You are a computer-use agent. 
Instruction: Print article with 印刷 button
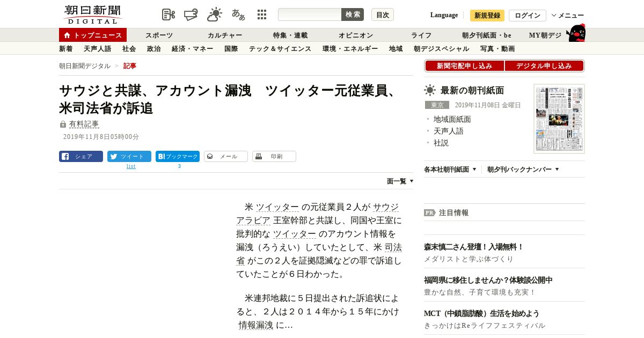pyautogui.click(x=274, y=157)
